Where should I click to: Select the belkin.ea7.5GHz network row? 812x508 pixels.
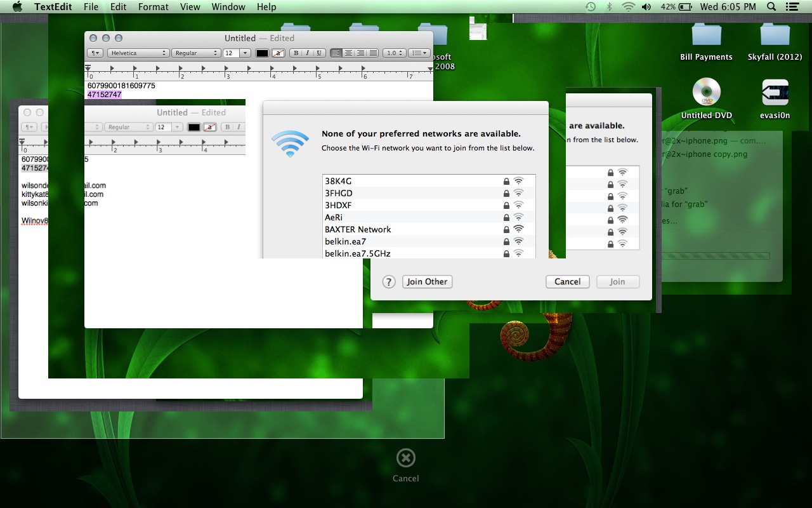pos(429,253)
